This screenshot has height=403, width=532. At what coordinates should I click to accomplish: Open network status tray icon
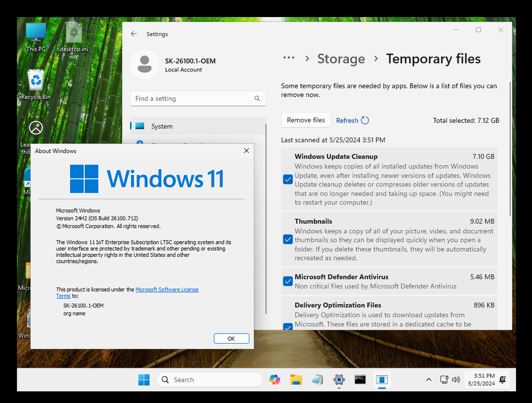(x=444, y=380)
